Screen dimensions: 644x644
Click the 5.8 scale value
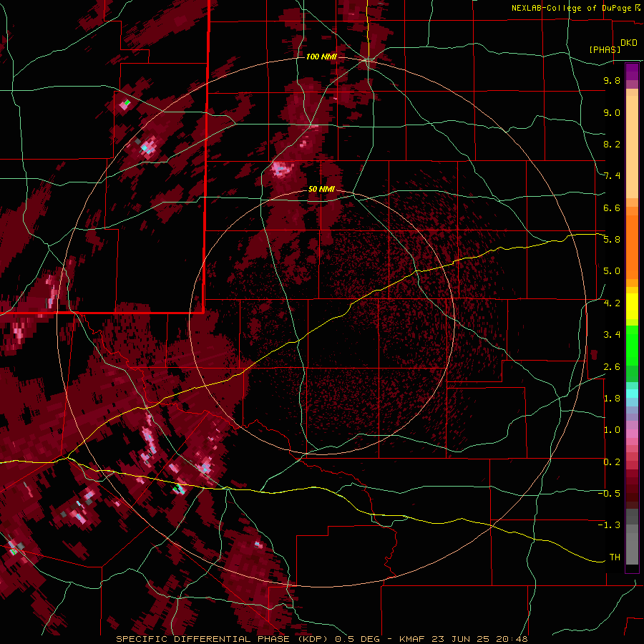(612, 240)
